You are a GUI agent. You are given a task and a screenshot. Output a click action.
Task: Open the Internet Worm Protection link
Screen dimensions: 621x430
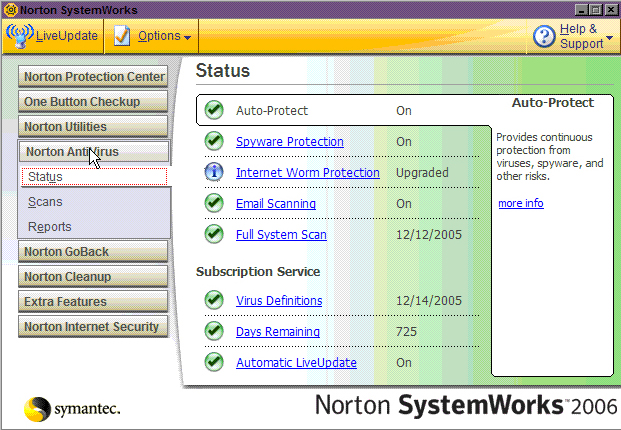click(308, 173)
